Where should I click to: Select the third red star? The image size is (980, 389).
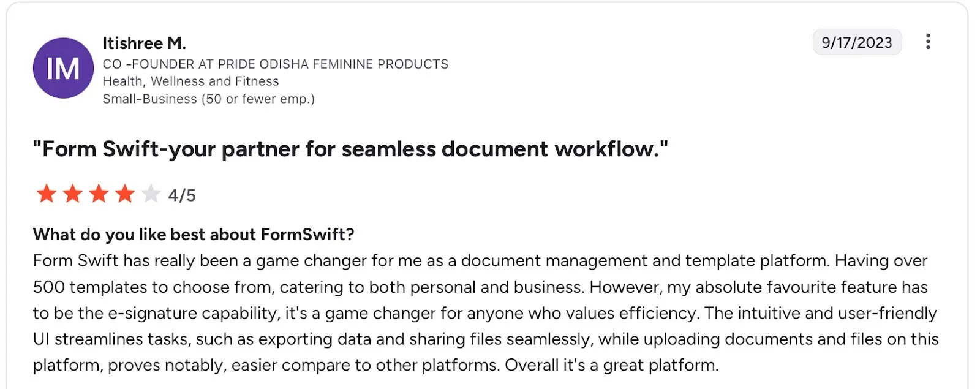coord(99,194)
